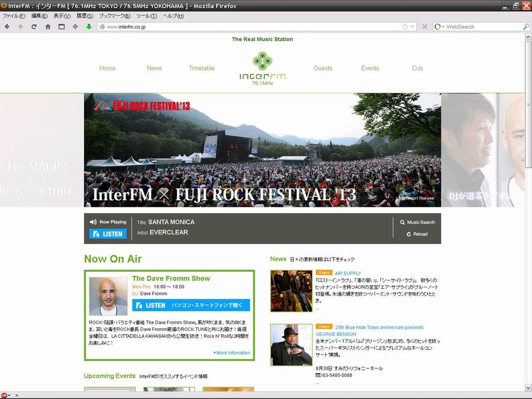Open the ファイル(F) menu
This screenshot has width=532, height=399.
point(14,16)
